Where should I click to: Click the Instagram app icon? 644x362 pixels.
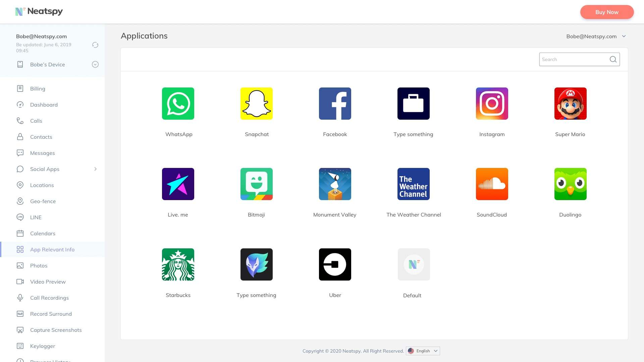(x=492, y=104)
